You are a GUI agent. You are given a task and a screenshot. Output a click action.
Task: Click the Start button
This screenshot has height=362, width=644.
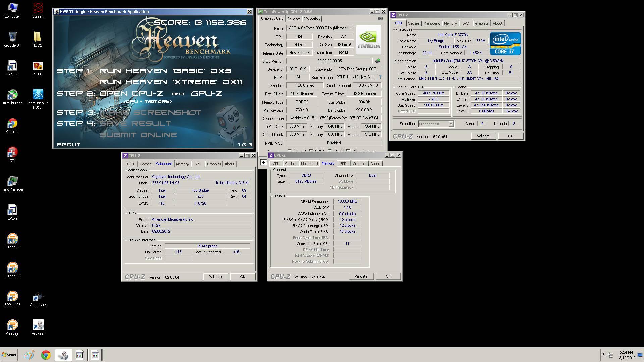tap(9, 355)
